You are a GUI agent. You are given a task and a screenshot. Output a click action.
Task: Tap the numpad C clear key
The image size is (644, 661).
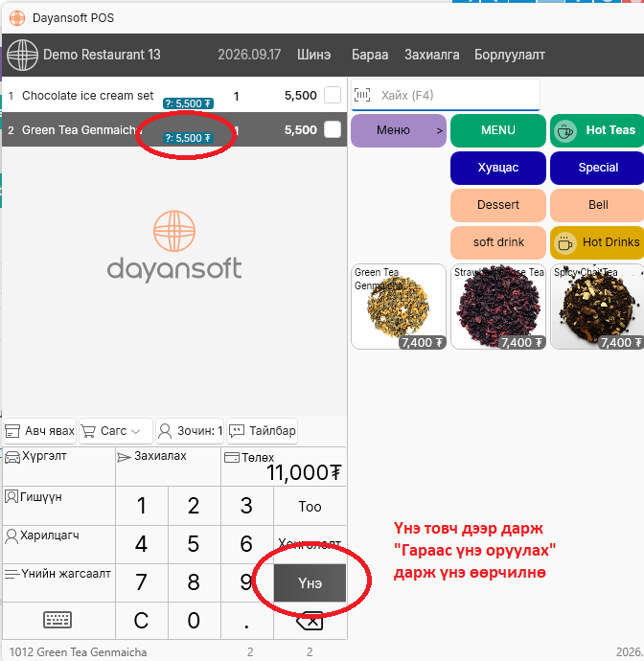click(142, 621)
